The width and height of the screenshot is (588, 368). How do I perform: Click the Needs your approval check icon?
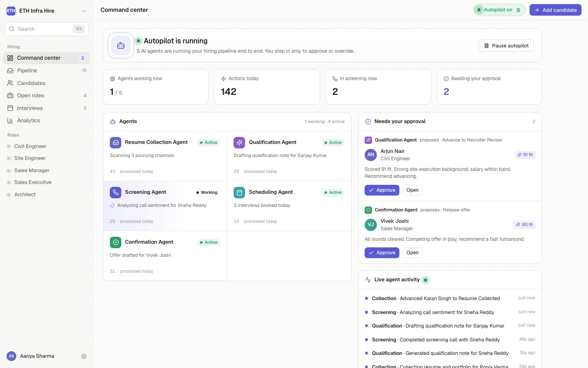[x=368, y=121]
